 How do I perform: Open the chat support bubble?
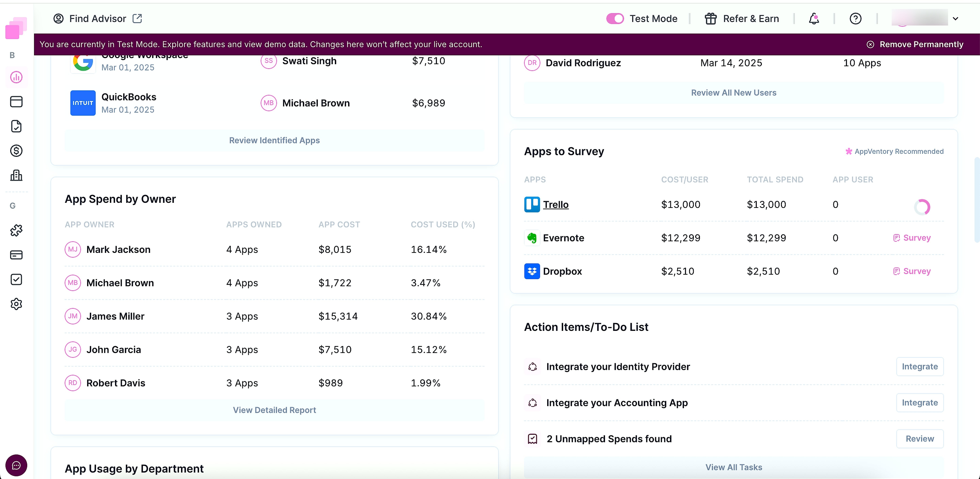16,465
